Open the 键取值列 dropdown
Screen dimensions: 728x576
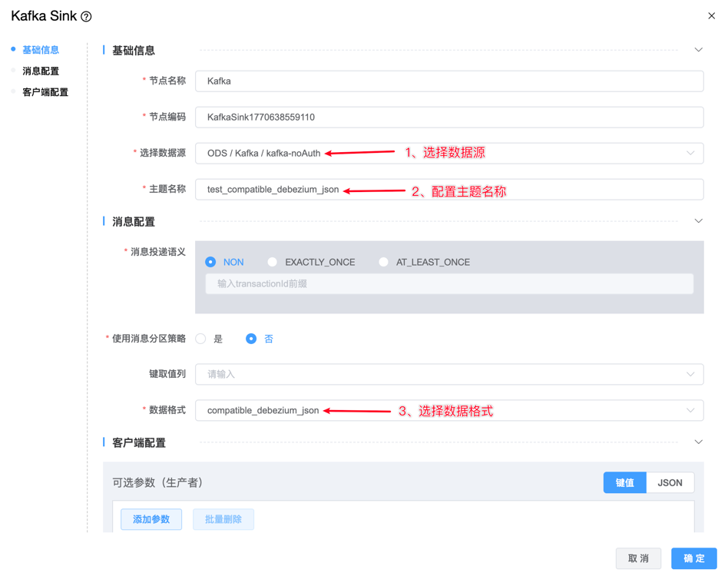[449, 374]
